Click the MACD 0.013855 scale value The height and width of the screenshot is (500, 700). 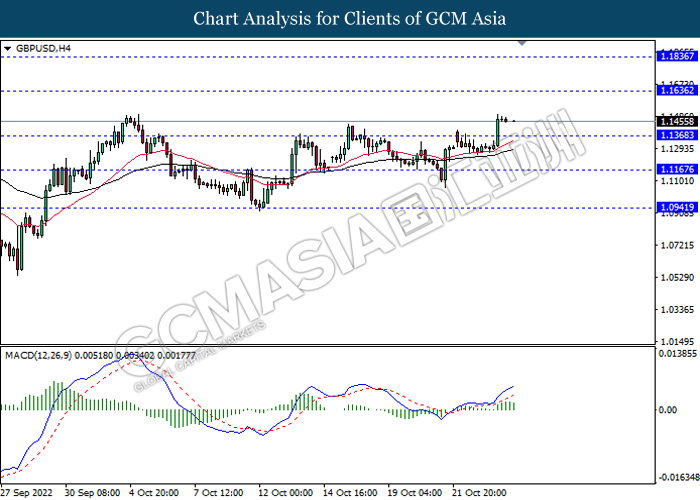[678, 354]
